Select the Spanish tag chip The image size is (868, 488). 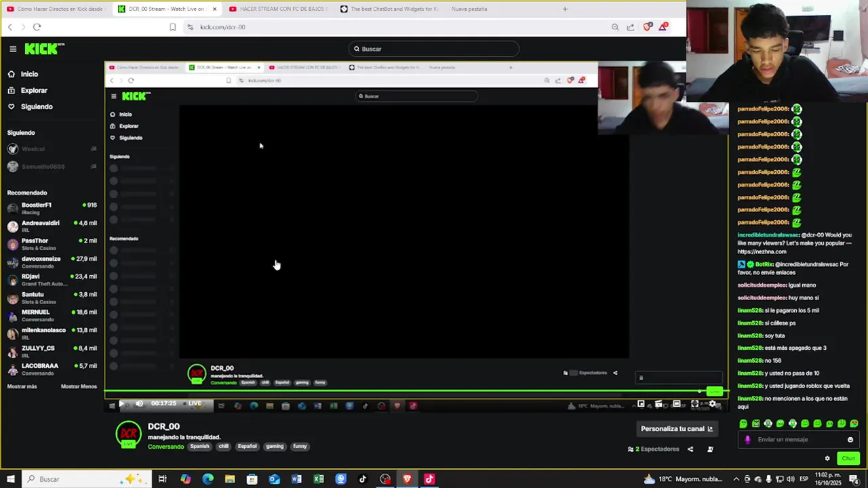199,446
